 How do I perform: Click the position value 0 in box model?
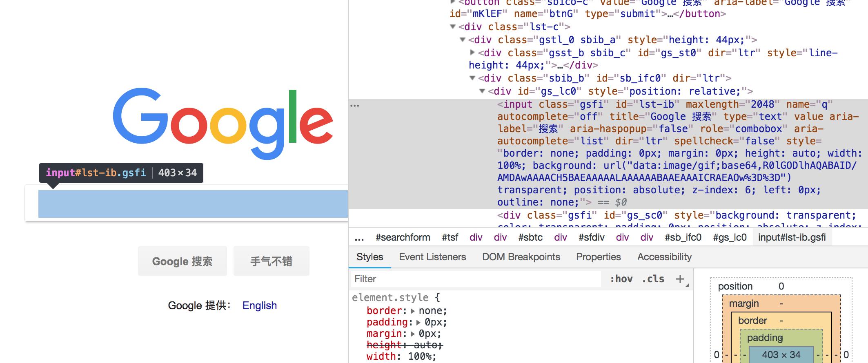pyautogui.click(x=781, y=286)
